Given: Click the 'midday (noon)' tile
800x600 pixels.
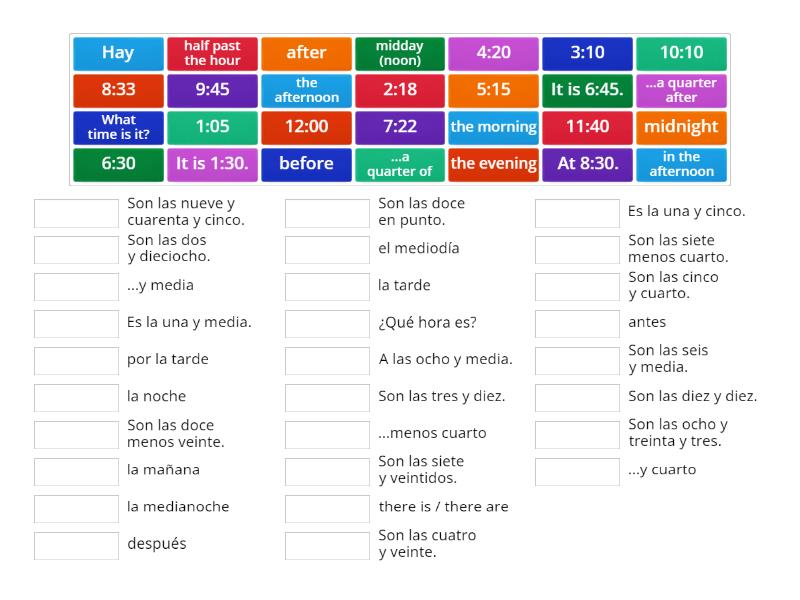Looking at the screenshot, I should click(399, 53).
